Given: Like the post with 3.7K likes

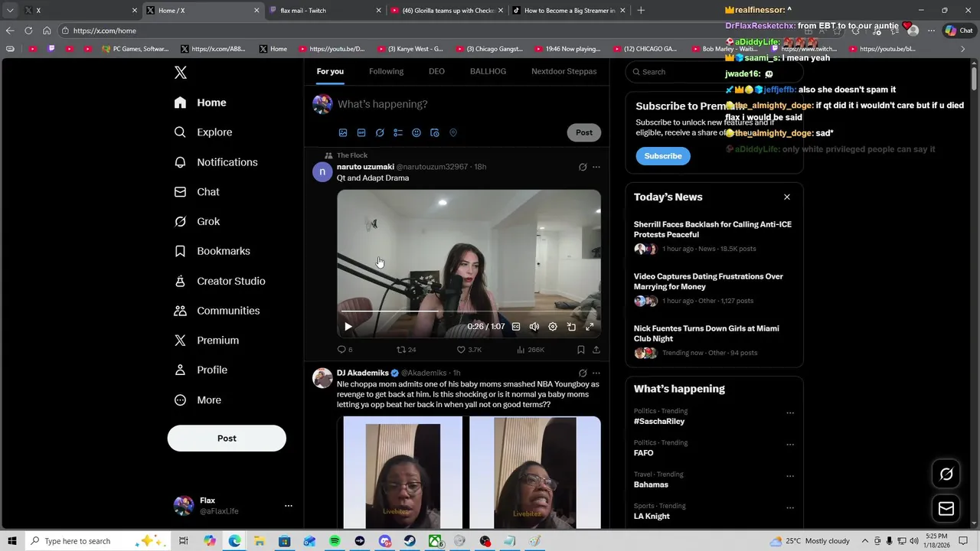Looking at the screenshot, I should point(469,350).
